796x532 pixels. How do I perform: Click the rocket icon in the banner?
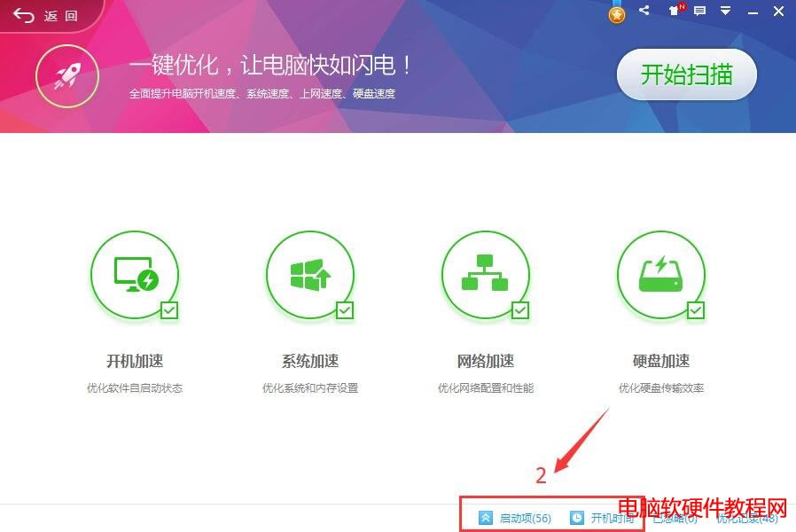tap(67, 75)
